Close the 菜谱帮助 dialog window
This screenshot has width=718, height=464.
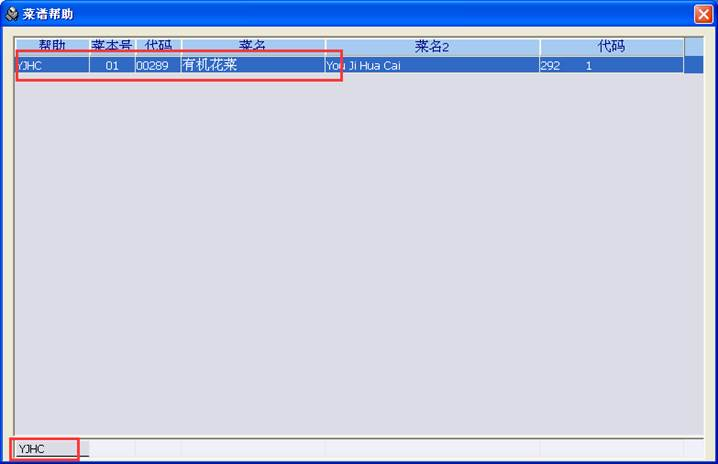(x=703, y=14)
